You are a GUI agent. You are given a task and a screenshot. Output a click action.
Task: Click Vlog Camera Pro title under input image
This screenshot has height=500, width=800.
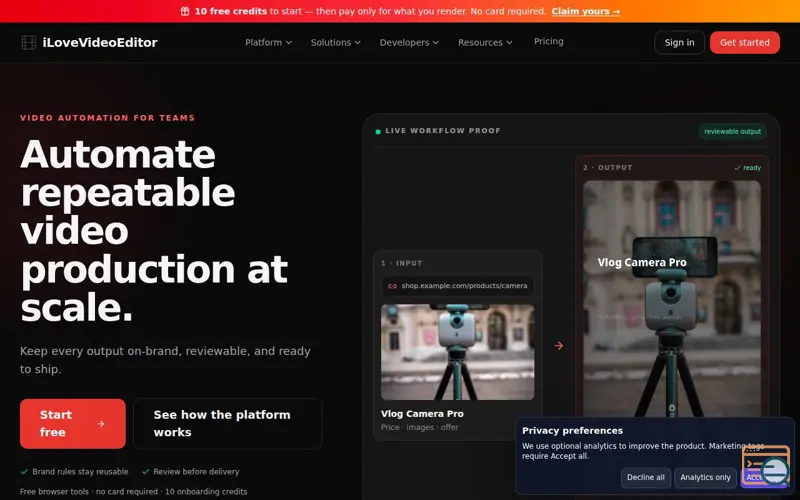click(422, 414)
